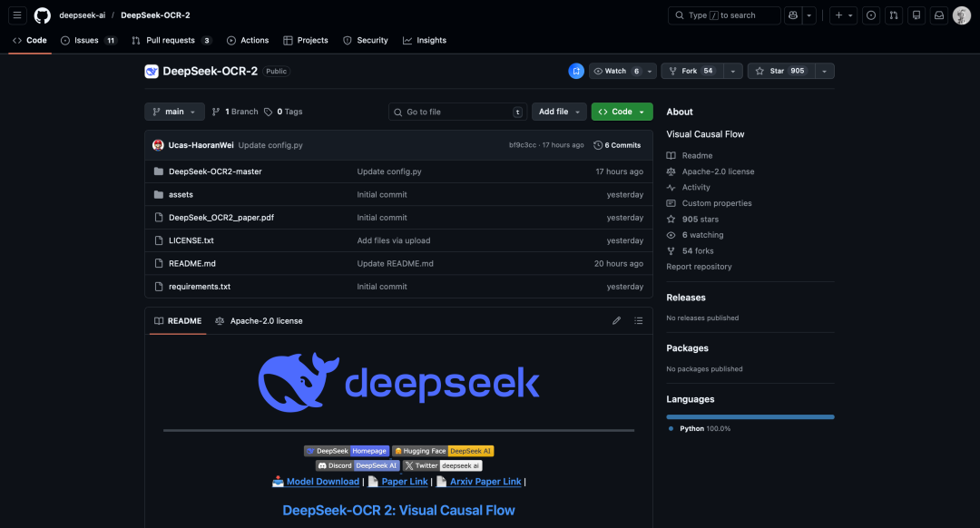Open the repositories icon in header
This screenshot has width=980, height=528.
[x=916, y=15]
